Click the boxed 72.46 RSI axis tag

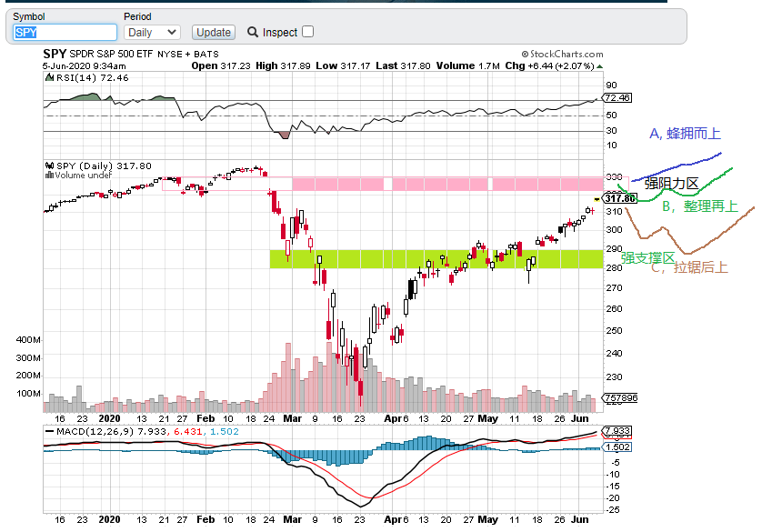pyautogui.click(x=617, y=97)
